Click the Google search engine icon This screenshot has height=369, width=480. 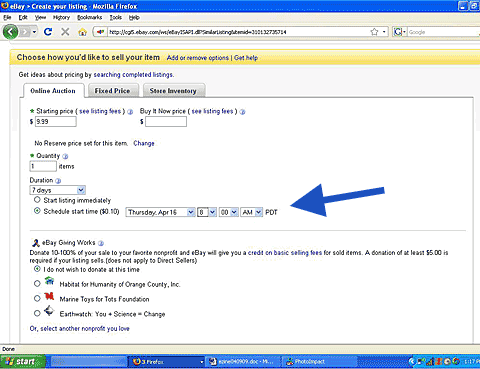397,32
